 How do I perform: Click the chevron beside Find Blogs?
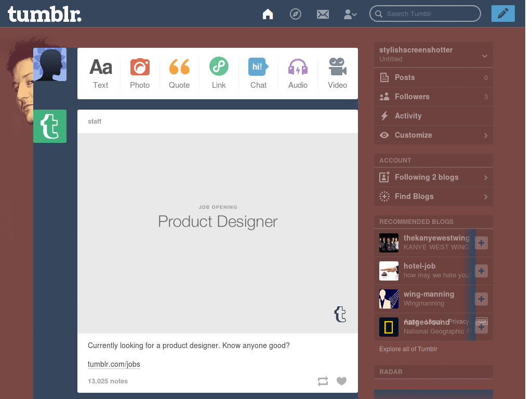coord(486,197)
